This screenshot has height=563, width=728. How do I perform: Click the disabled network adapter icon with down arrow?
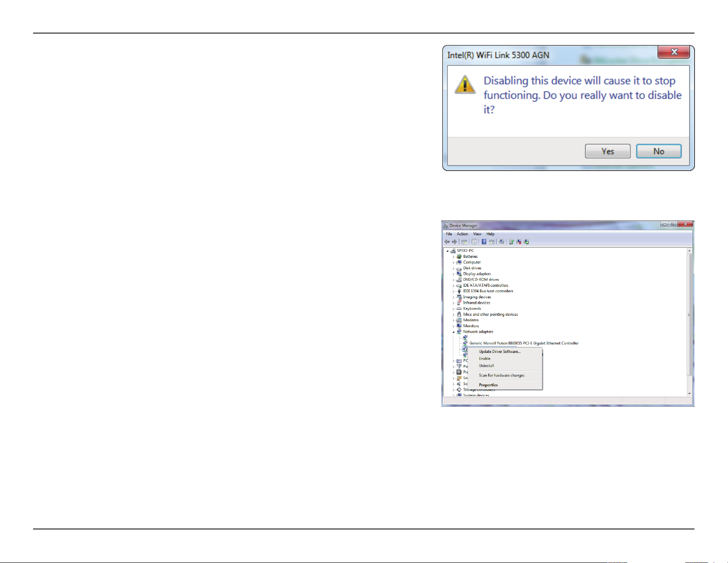point(465,349)
